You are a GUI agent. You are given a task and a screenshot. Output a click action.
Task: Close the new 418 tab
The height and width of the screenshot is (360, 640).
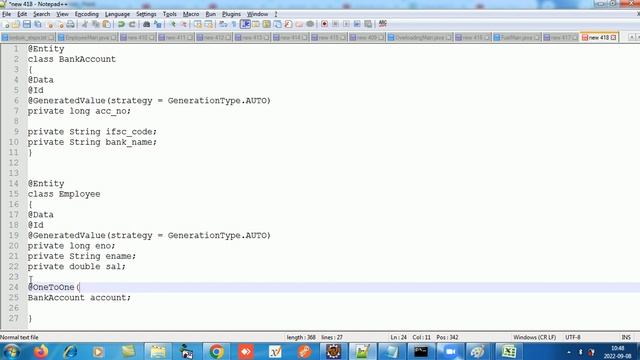tap(613, 38)
